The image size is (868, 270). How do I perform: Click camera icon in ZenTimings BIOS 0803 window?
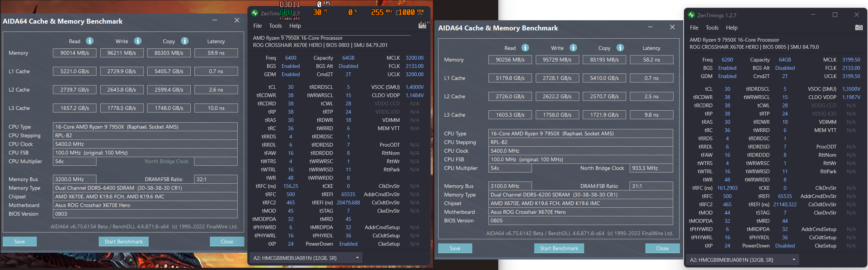(422, 25)
